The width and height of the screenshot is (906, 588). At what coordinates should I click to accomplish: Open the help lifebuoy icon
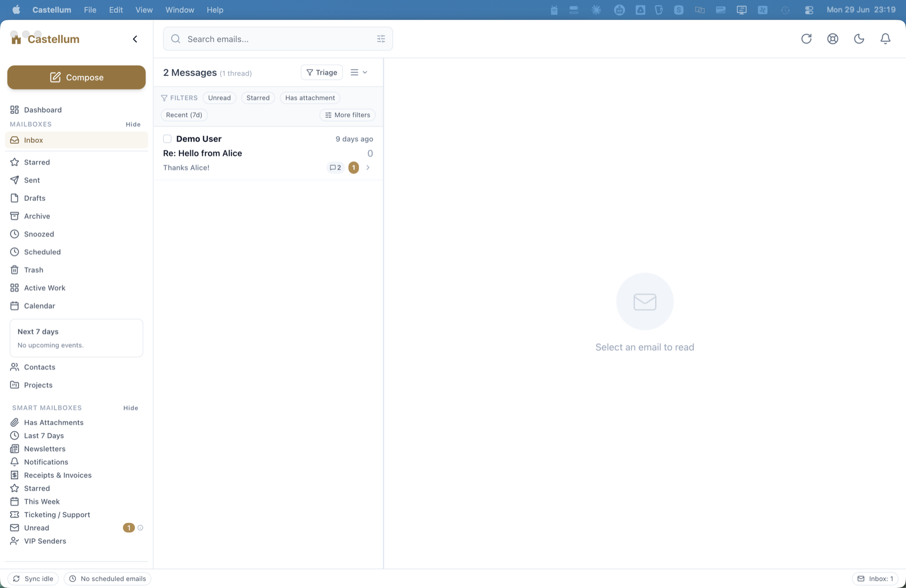[832, 38]
